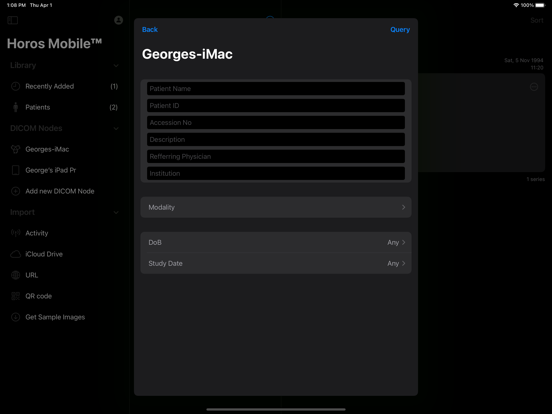Viewport: 552px width, 414px height.
Task: Focus the Patient ID field
Action: (x=276, y=106)
